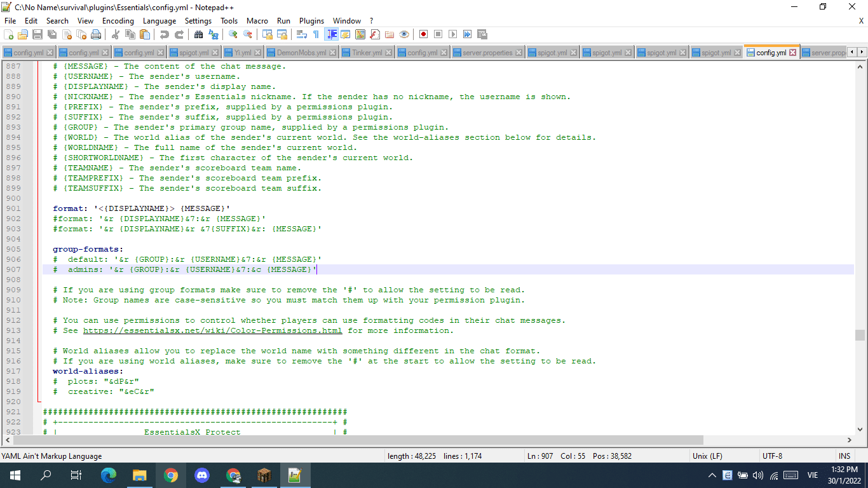
Task: Start macro recording with red dot icon
Action: tap(423, 34)
